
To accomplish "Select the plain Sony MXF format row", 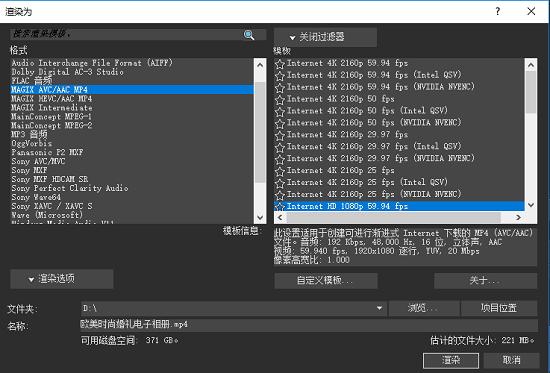I will (x=132, y=170).
